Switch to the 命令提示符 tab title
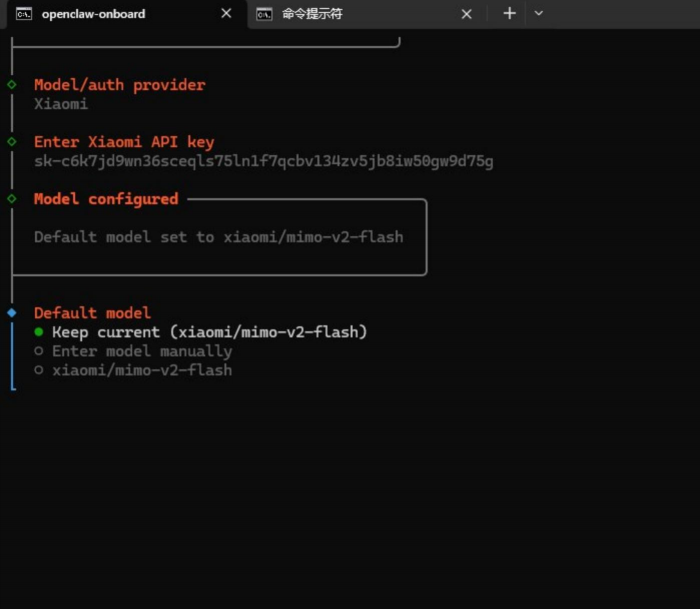Screen dimensions: 700x609 (x=312, y=14)
